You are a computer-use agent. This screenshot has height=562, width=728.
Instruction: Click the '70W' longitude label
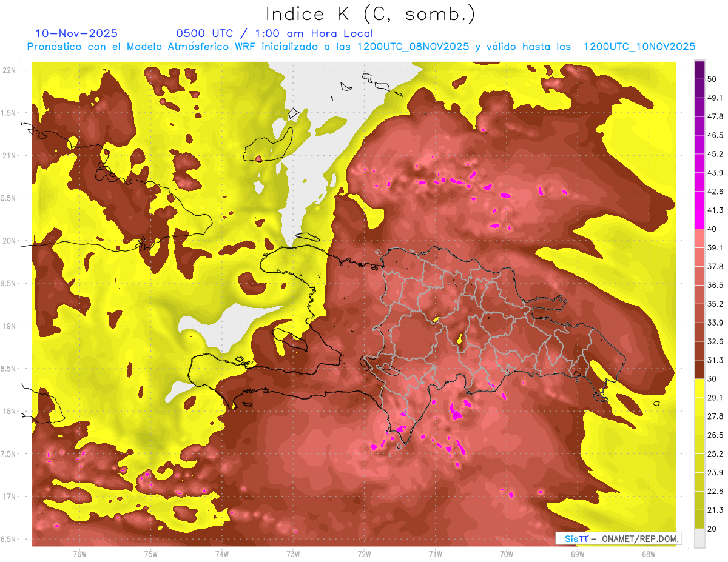click(506, 554)
